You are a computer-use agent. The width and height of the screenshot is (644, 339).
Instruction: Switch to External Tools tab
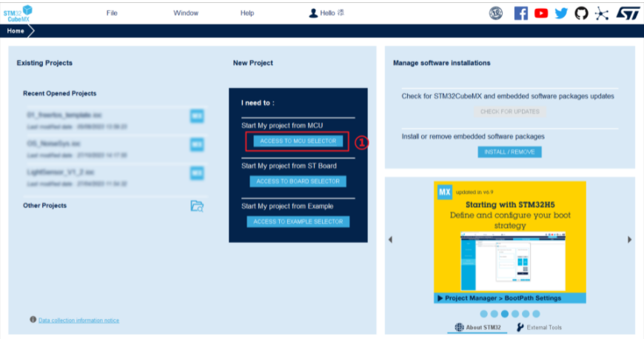pos(539,327)
